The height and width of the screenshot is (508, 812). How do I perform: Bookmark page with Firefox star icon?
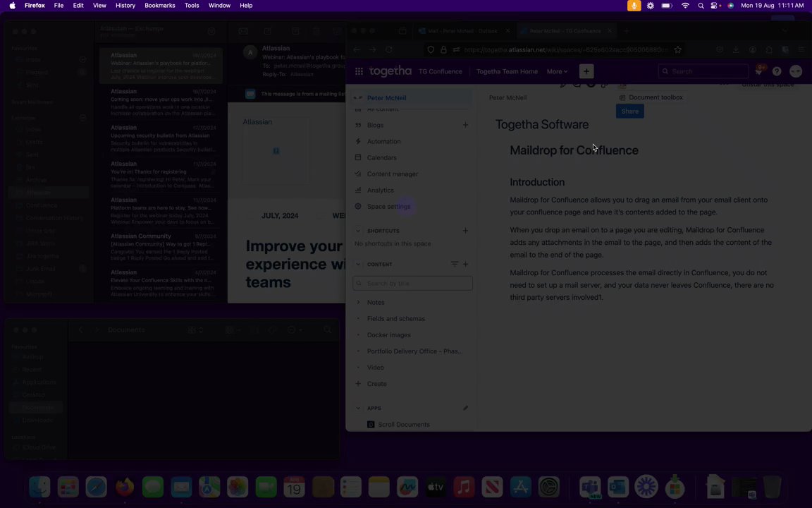pos(678,50)
